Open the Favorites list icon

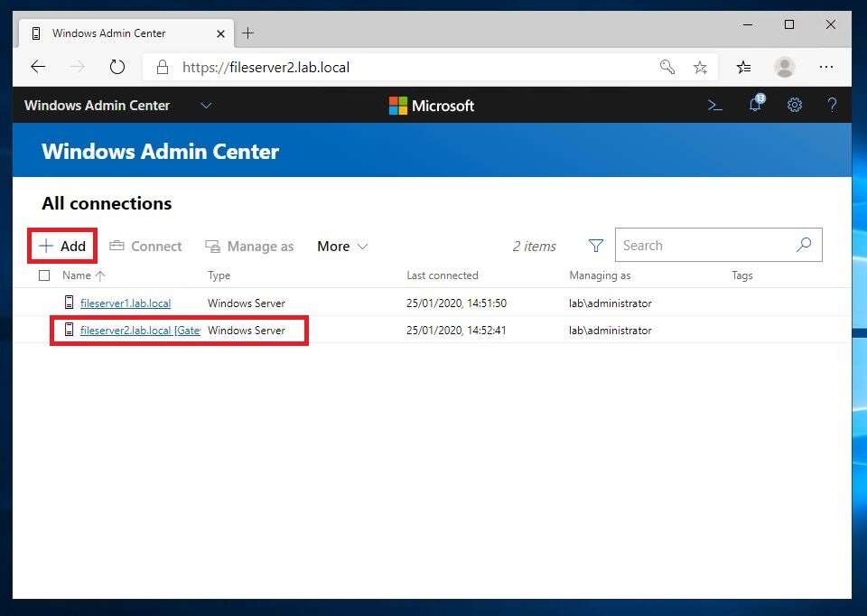coord(743,68)
